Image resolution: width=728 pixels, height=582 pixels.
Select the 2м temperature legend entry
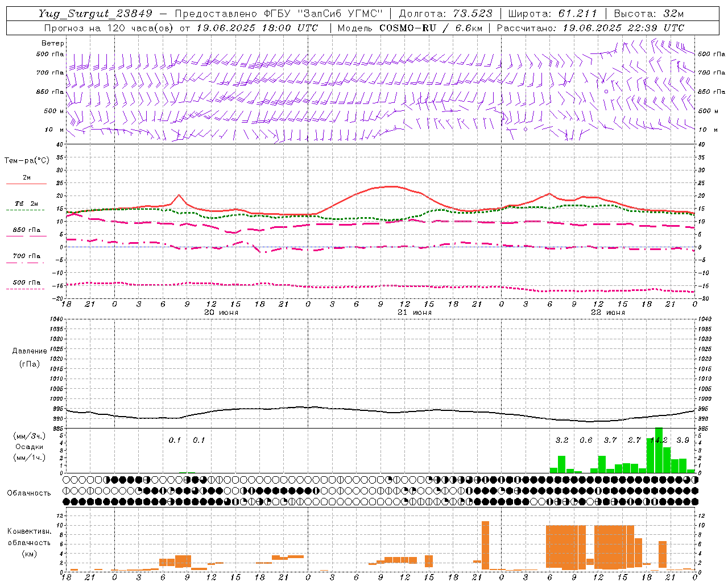coord(27,177)
